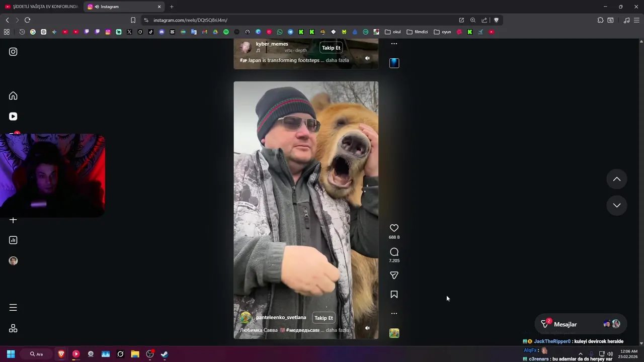Viewport: 644px width, 362px height.
Task: Go to next reel with down chevron
Action: point(617,205)
